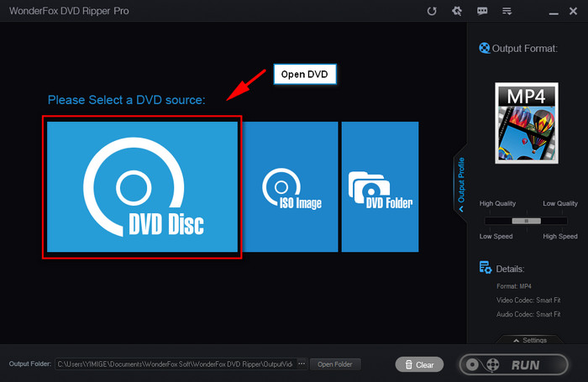Click the quality/speed slider handle

(527, 221)
